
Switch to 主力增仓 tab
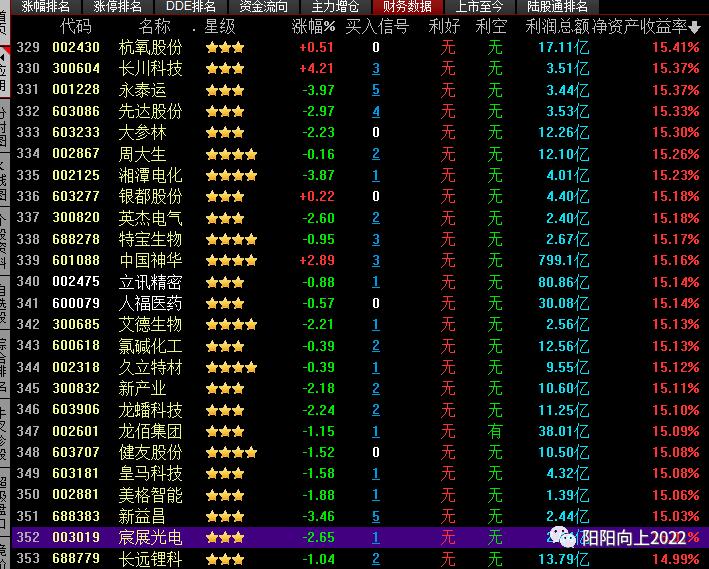tap(335, 6)
